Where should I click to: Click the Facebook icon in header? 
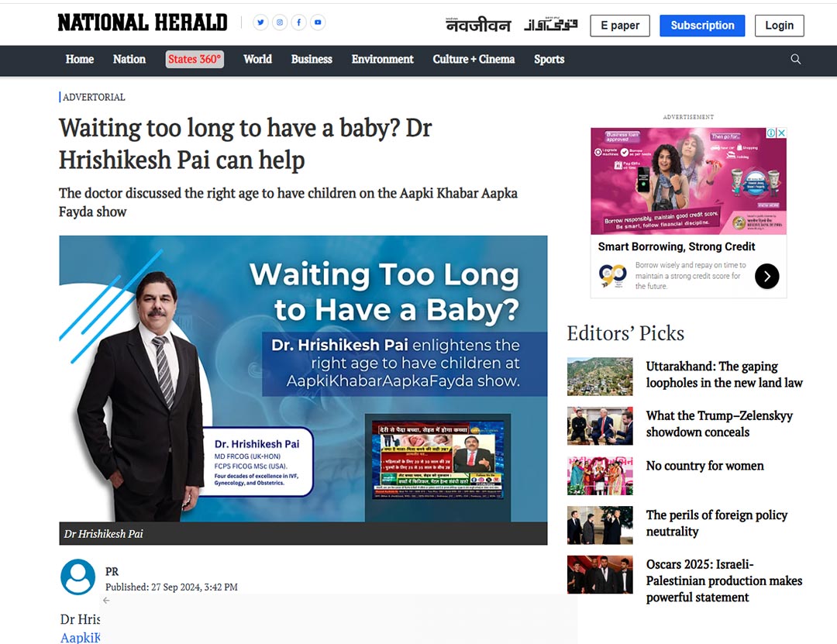(x=298, y=22)
